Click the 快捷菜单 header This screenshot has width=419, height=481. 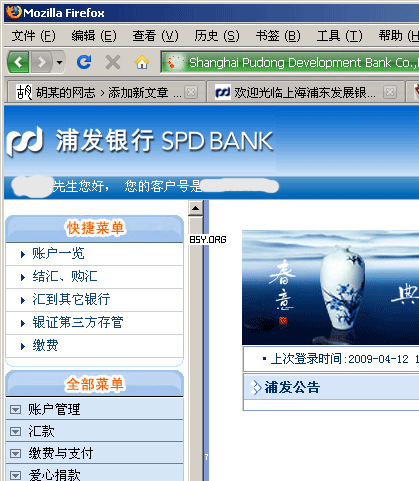tap(95, 229)
